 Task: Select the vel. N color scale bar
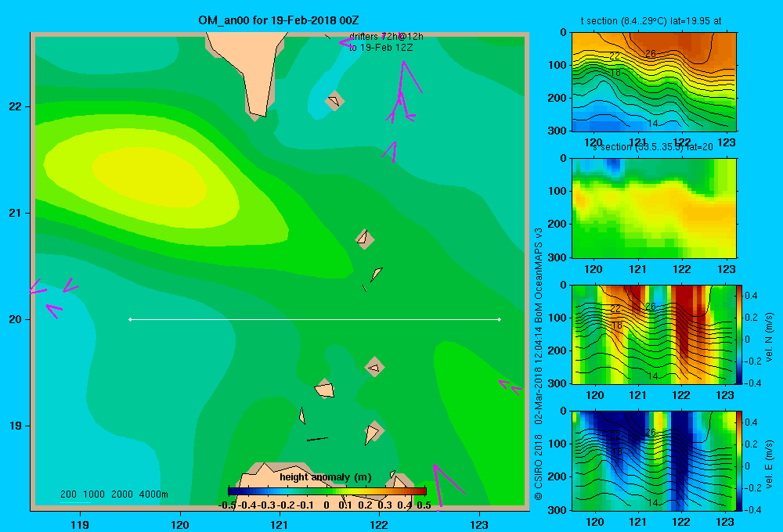click(739, 334)
